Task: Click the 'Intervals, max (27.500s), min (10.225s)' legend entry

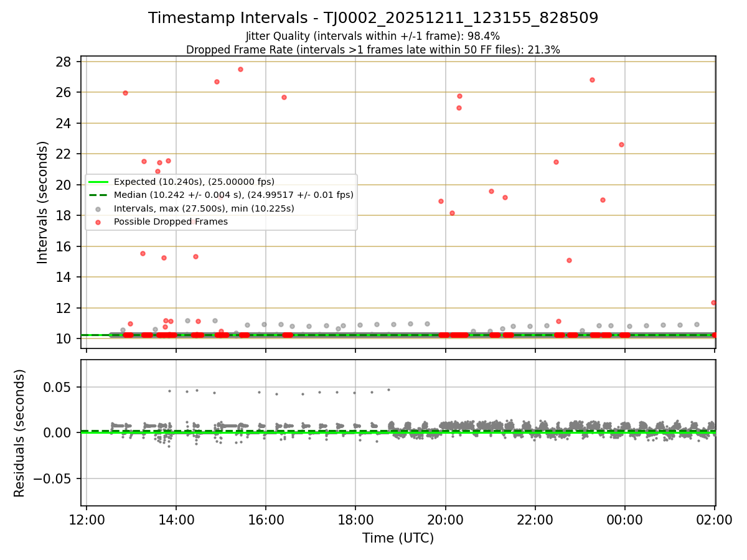Action: pos(204,208)
